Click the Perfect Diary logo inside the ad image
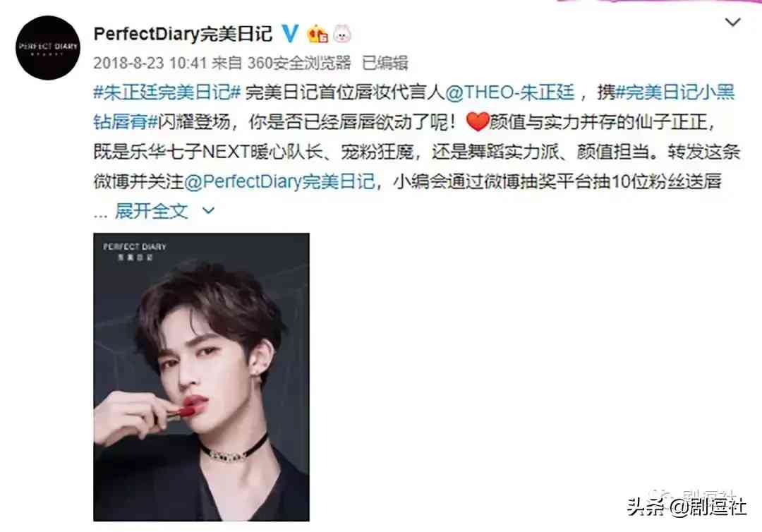The image size is (762, 532). pos(135,250)
